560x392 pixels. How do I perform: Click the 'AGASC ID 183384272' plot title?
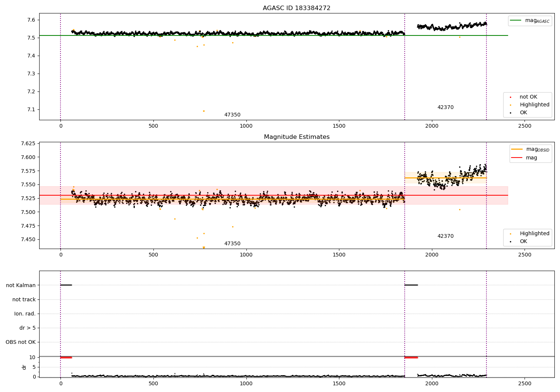click(x=296, y=8)
